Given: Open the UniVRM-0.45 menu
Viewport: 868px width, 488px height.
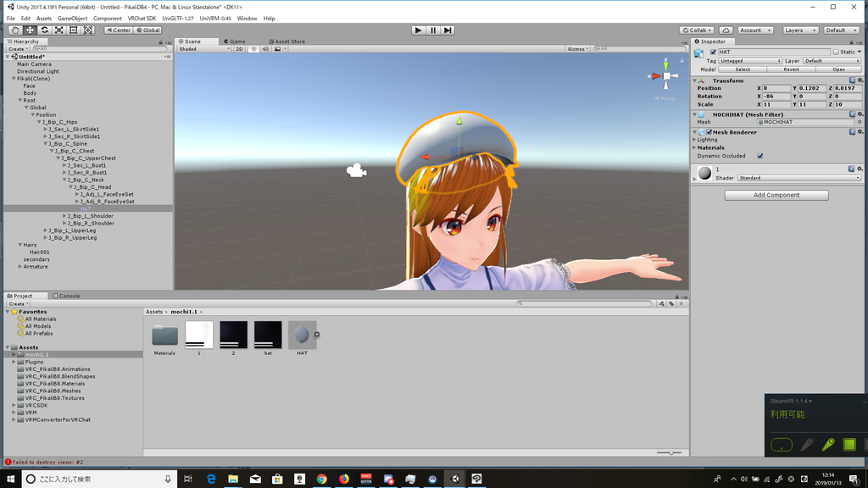Looking at the screenshot, I should pyautogui.click(x=215, y=19).
